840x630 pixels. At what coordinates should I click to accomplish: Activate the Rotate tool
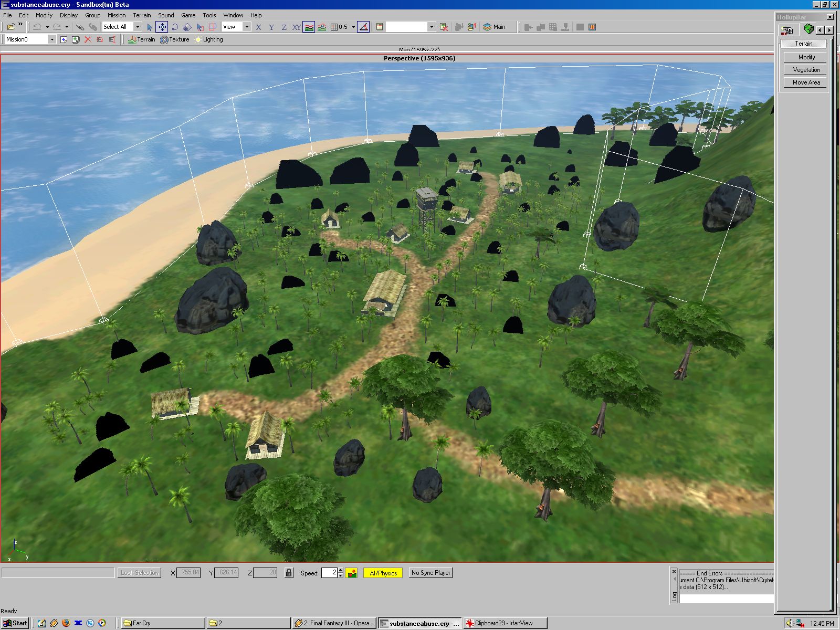175,27
